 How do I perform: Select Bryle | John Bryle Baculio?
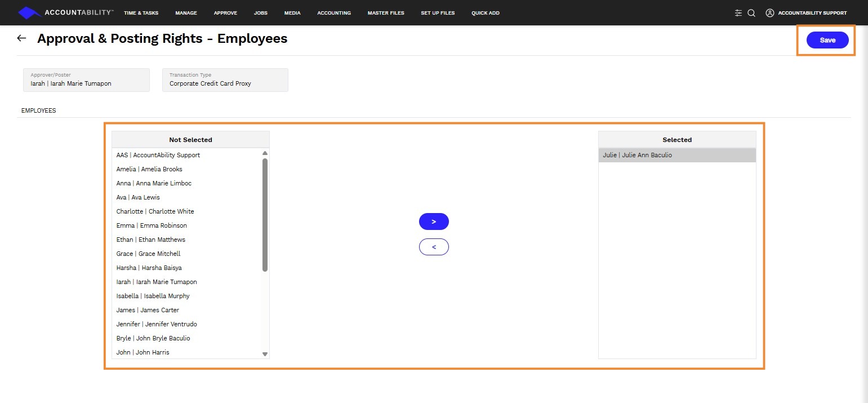(186, 338)
